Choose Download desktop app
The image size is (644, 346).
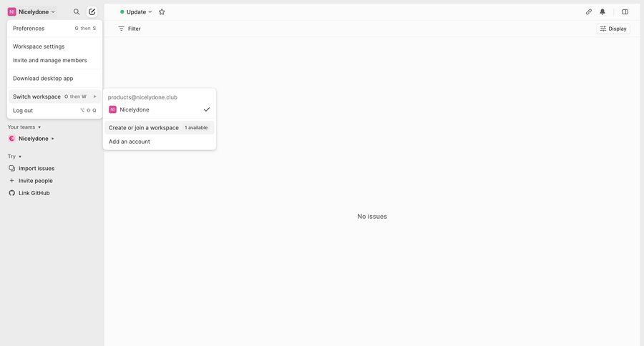click(54, 79)
